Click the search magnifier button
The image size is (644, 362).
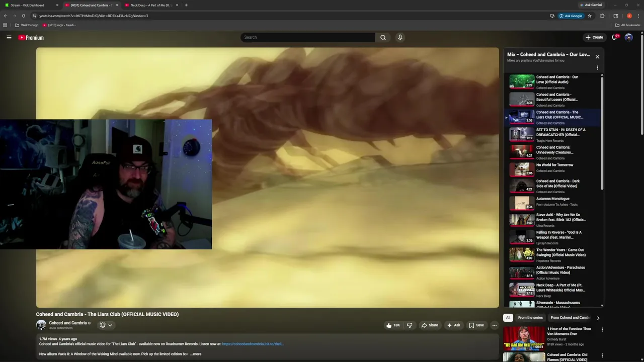[x=383, y=37]
